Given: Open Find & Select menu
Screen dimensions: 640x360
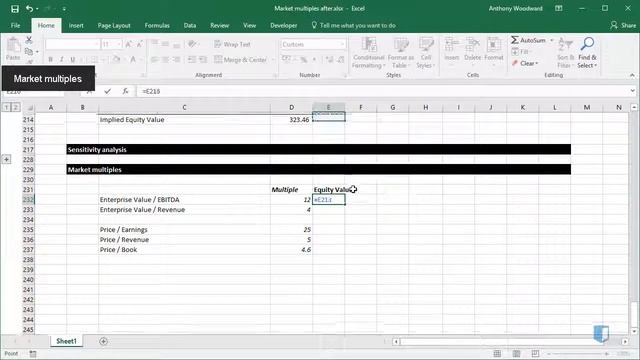Looking at the screenshot, I should pyautogui.click(x=587, y=53).
